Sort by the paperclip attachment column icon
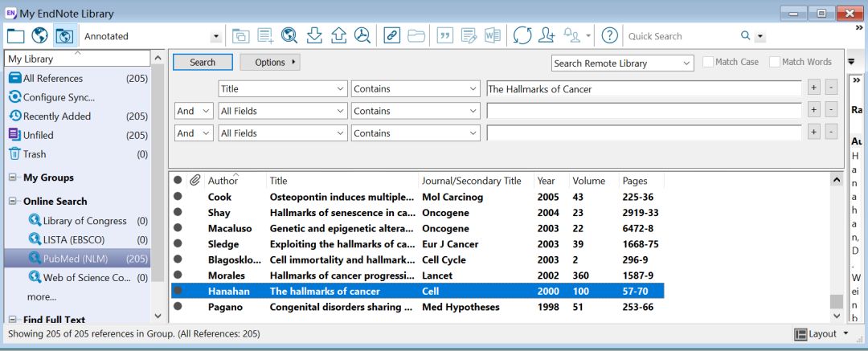This screenshot has height=351, width=868. (194, 180)
